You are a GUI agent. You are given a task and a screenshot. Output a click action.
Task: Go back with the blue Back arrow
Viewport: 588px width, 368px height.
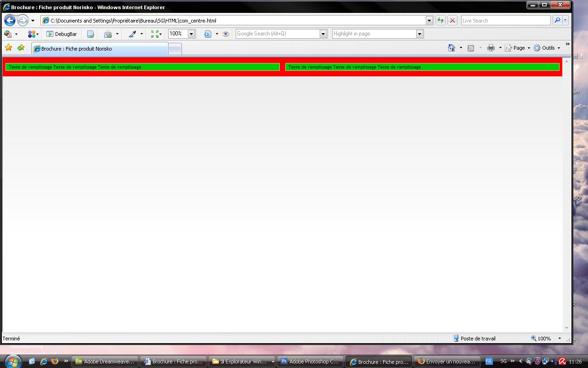(x=10, y=20)
